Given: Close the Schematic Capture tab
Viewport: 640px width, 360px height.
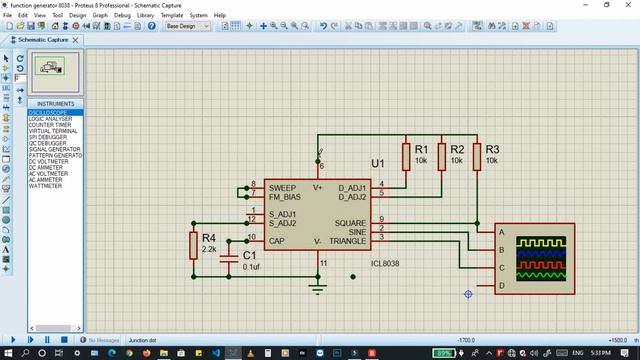Looking at the screenshot, I should [x=76, y=40].
